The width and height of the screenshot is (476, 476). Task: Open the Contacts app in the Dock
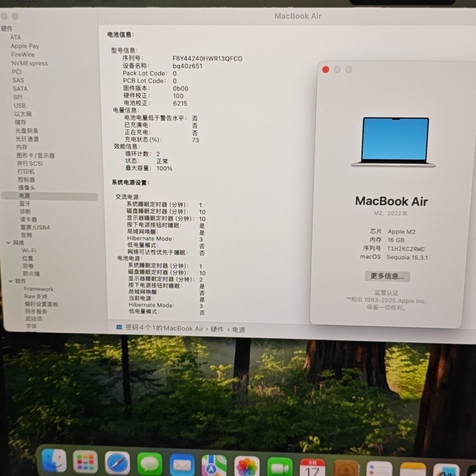click(346, 468)
